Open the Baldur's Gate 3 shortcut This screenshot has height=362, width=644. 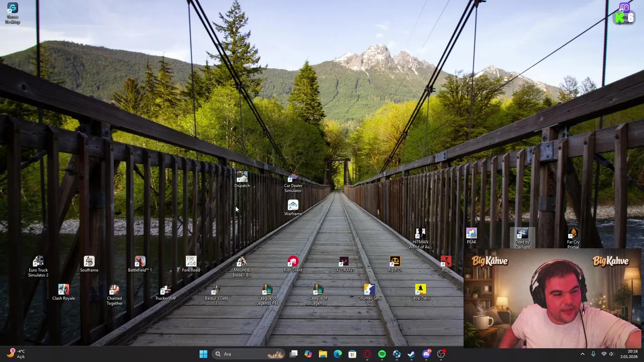coord(216,295)
